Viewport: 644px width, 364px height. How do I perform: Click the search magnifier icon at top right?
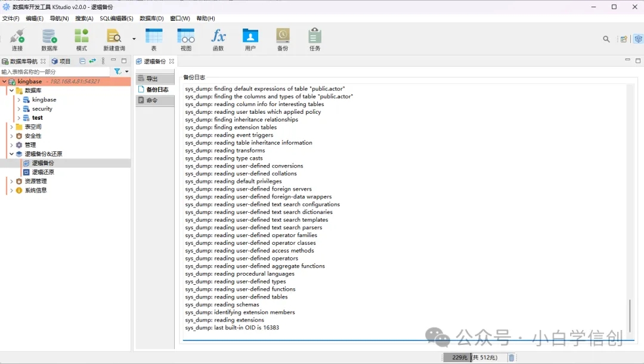[x=606, y=39]
